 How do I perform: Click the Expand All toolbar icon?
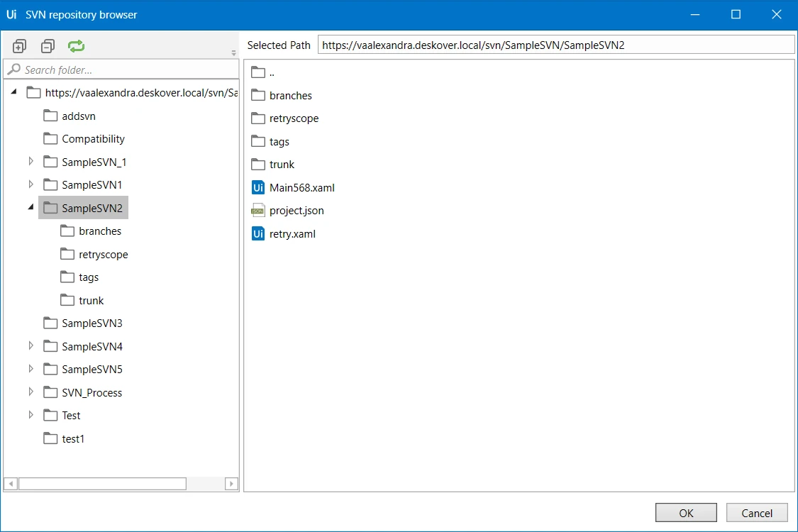[x=19, y=46]
